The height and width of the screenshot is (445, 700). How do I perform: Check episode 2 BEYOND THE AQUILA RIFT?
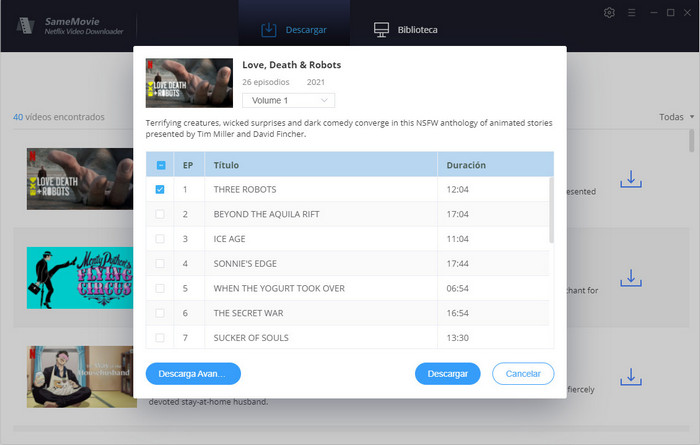(160, 214)
